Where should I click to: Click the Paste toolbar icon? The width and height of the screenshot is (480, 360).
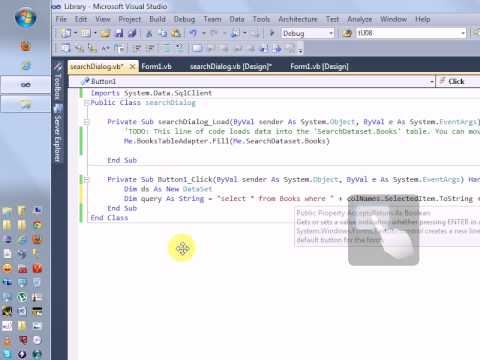tap(176, 33)
